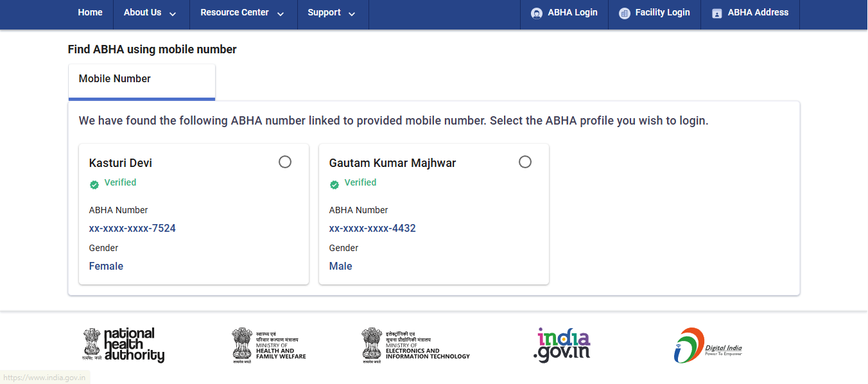Open ABHA Login from the top navigation
868x384 pixels.
tap(564, 12)
